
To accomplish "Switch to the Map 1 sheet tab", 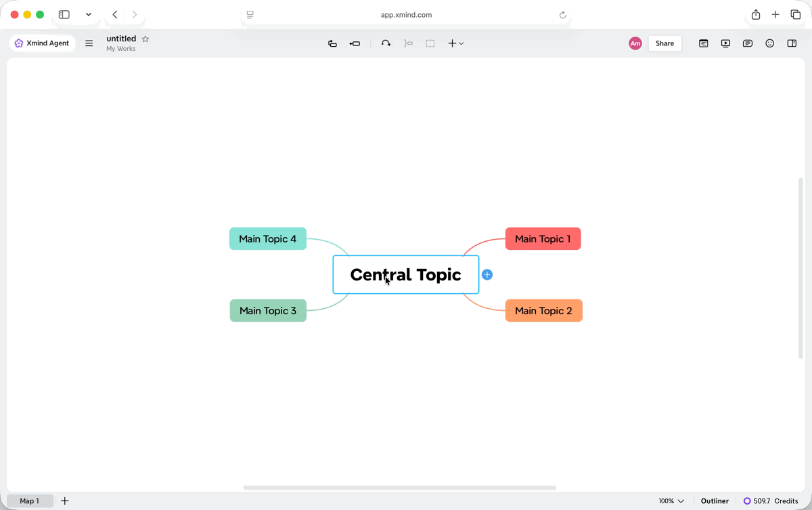I will tap(29, 501).
